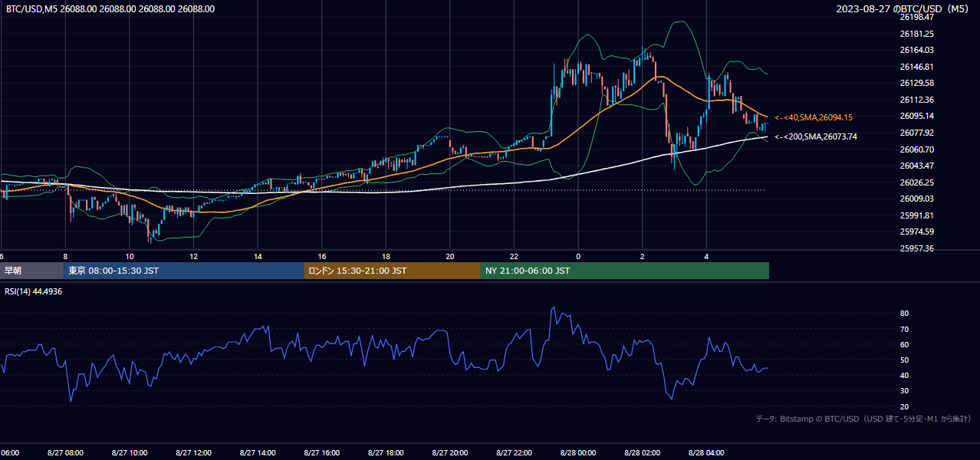Click price axis label 26095.14
The width and height of the screenshot is (980, 460).
coord(916,116)
